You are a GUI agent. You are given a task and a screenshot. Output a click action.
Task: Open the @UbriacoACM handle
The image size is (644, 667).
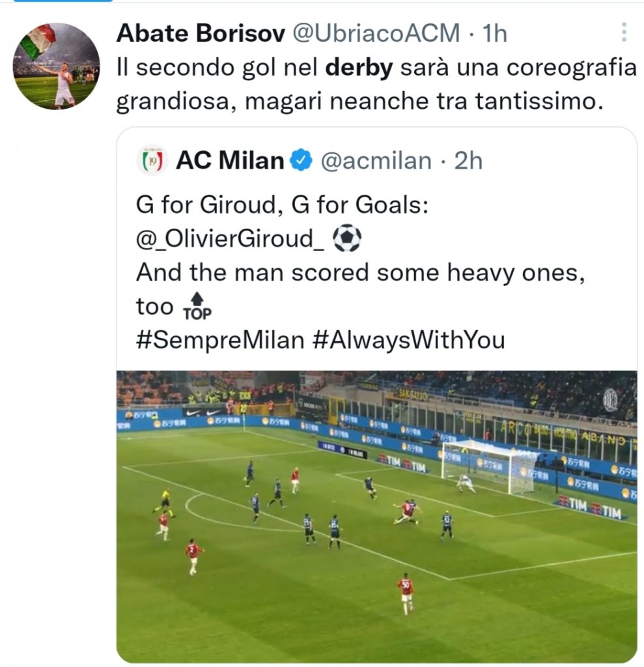pos(376,33)
